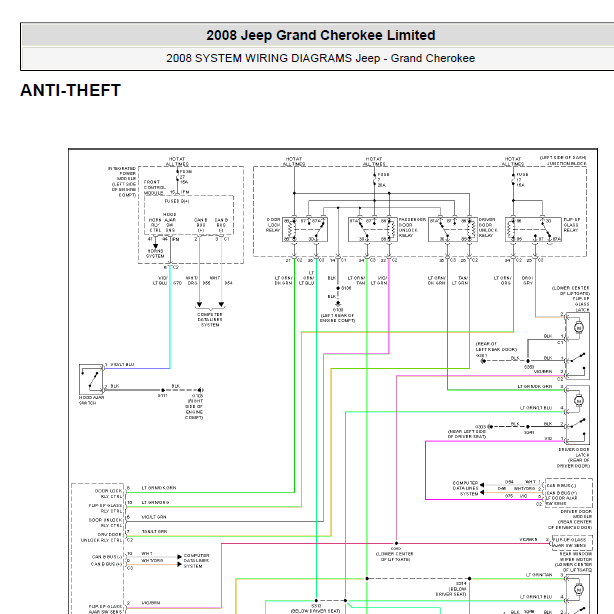
Task: Select the VIO/BRN wire label at pin 2
Action: tap(151, 603)
